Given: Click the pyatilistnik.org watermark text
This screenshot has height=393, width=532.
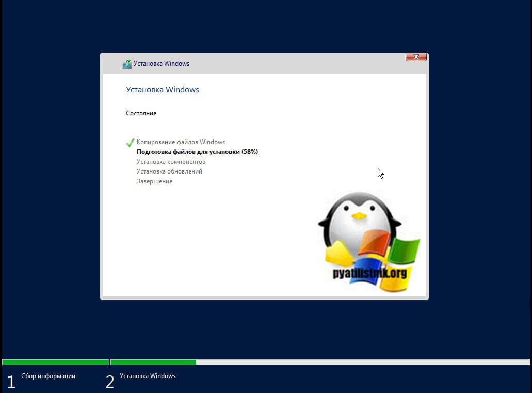Looking at the screenshot, I should pyautogui.click(x=369, y=273).
